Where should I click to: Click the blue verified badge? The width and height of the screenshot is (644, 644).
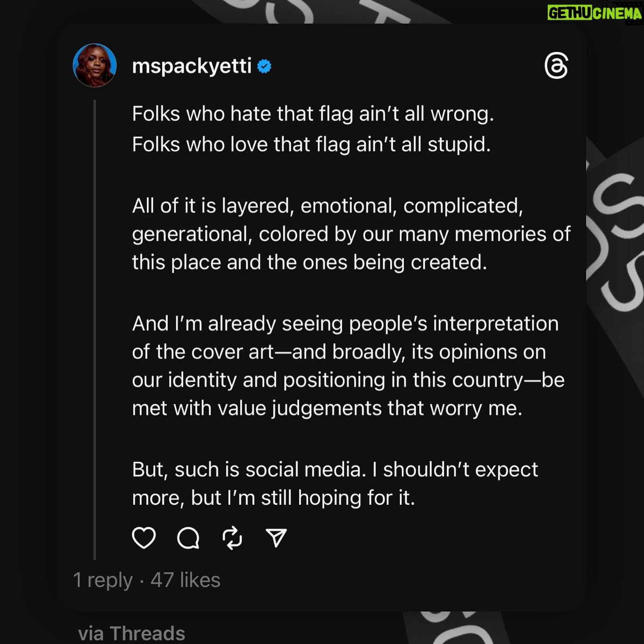[x=265, y=66]
